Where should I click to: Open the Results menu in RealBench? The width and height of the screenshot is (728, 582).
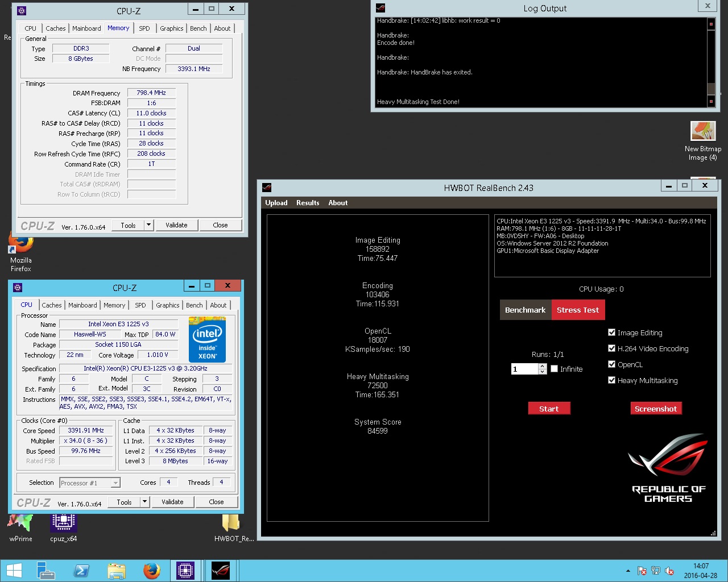pos(308,203)
